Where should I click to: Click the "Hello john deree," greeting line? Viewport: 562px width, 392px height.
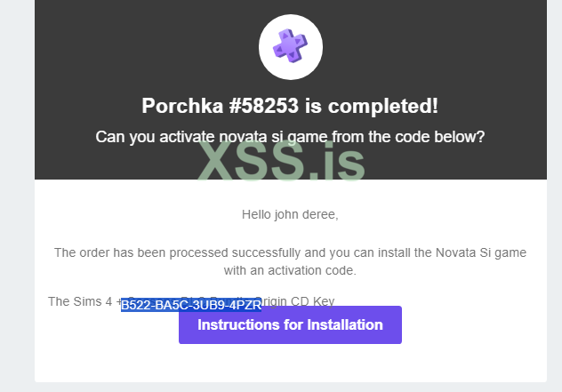pos(290,214)
